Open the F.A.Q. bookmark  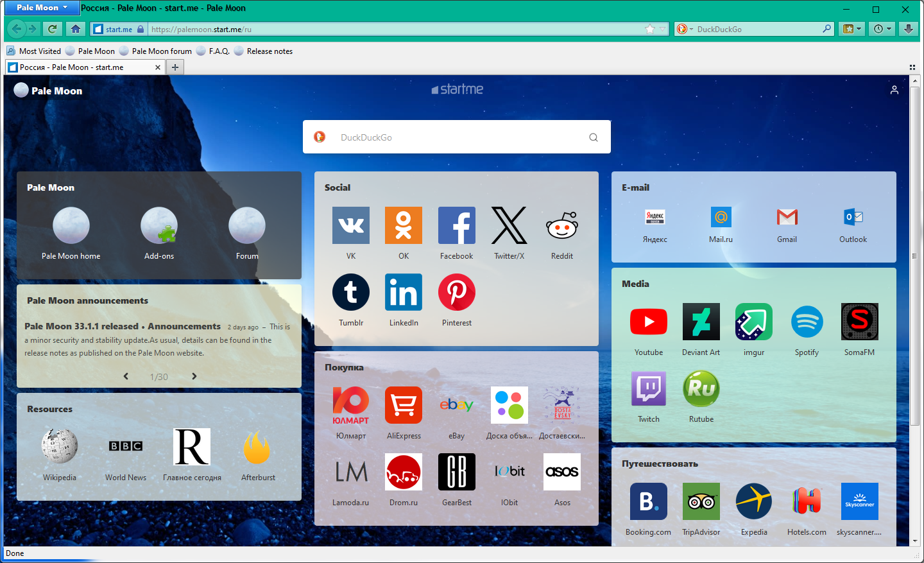(213, 51)
